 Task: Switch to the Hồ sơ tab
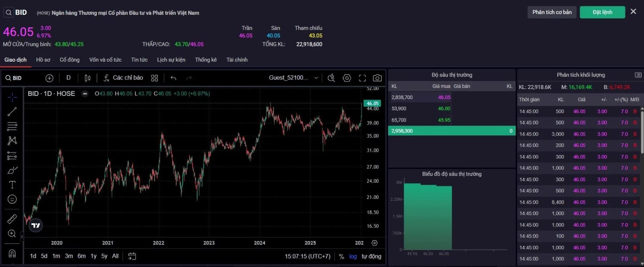tap(43, 60)
